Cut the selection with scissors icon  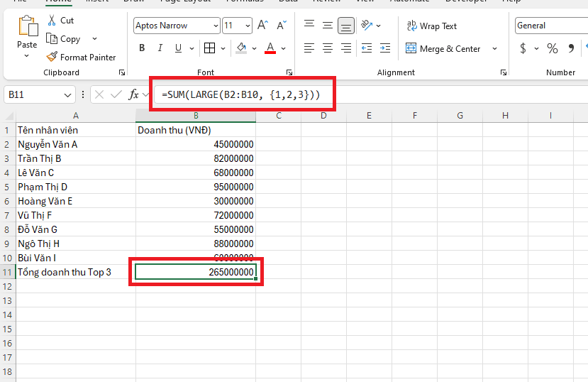(x=52, y=21)
